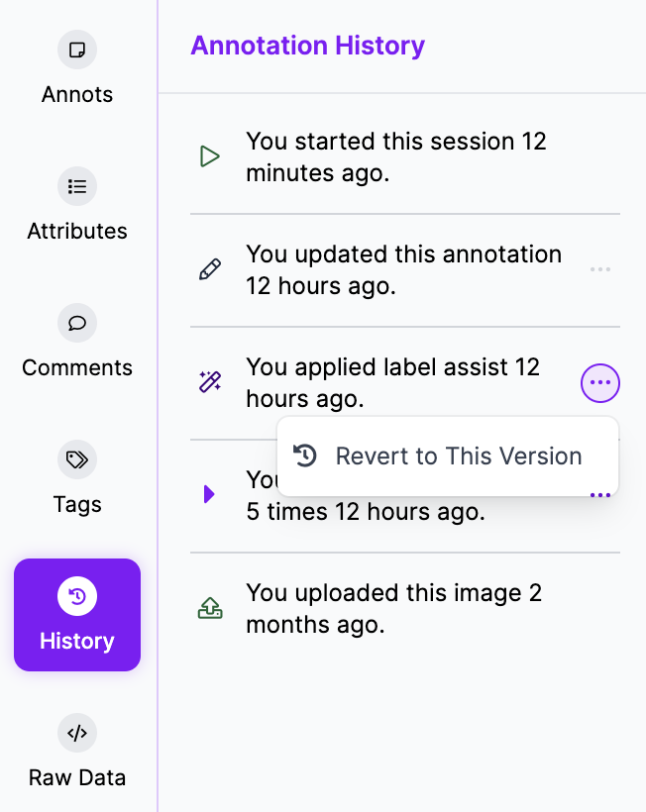Viewport: 646px width, 812px height.
Task: Open the Annots sidebar panel
Action: 76,68
